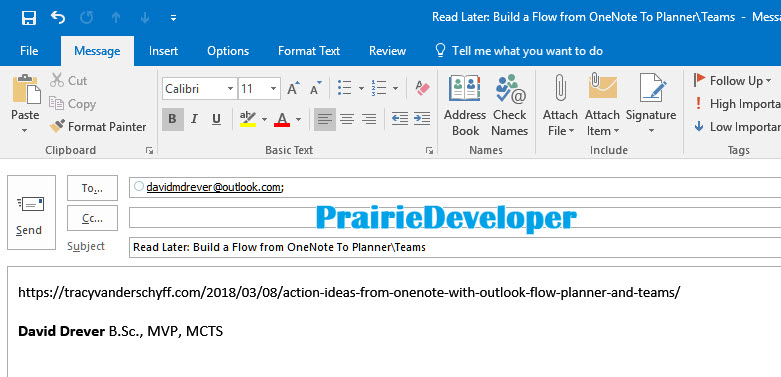Open Attach Item menu
This screenshot has width=781, height=377.
coord(602,106)
